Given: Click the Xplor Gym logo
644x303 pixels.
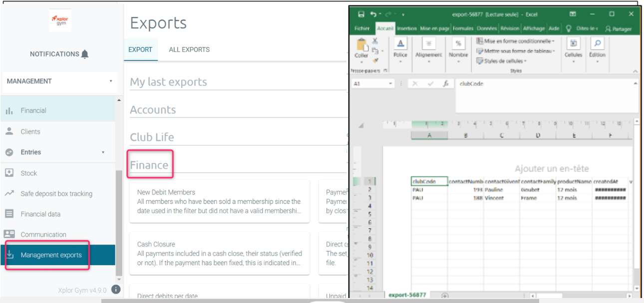Looking at the screenshot, I should tap(60, 20).
